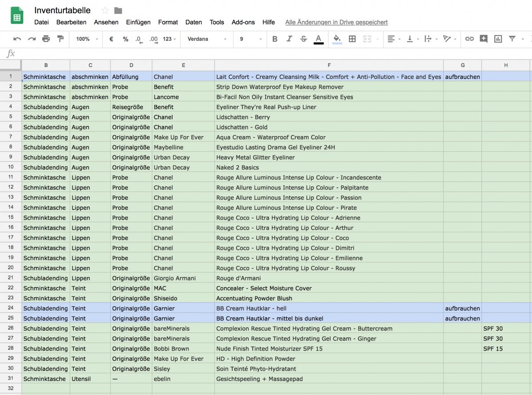Click the merge cells icon
This screenshot has height=395, width=532.
367,39
